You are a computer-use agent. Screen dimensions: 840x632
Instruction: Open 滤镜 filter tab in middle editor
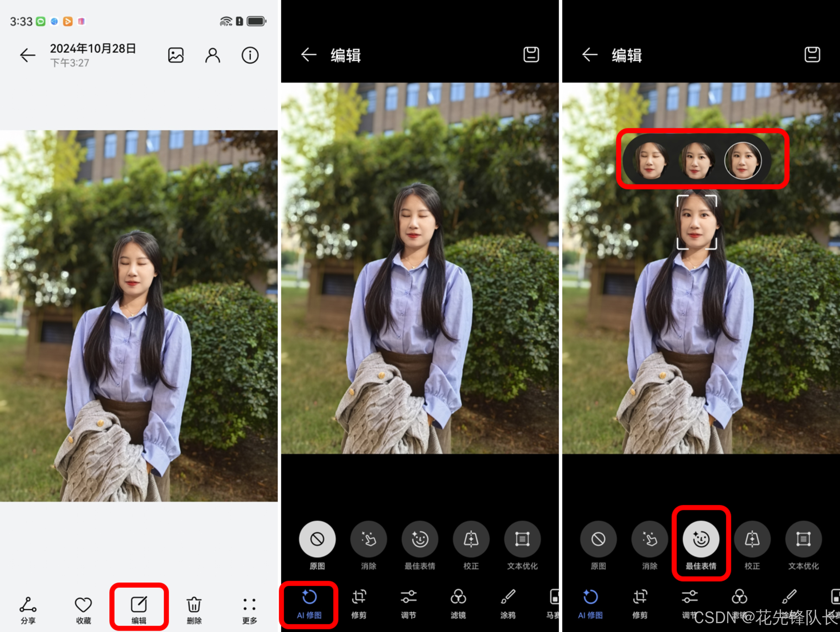coord(458,604)
